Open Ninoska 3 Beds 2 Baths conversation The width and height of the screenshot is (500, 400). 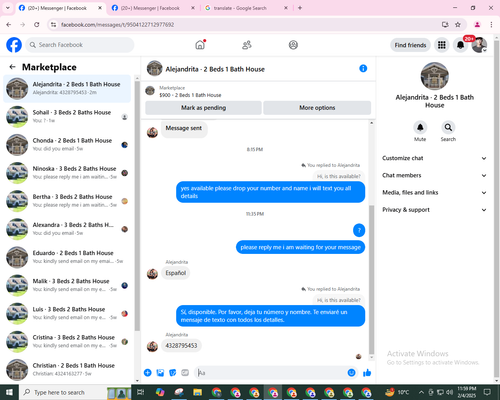[x=67, y=173]
